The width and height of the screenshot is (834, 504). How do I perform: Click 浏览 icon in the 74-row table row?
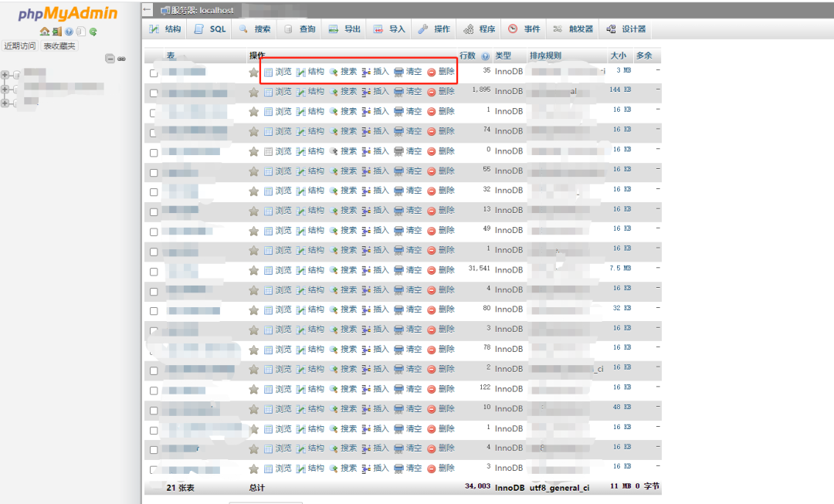click(x=268, y=132)
